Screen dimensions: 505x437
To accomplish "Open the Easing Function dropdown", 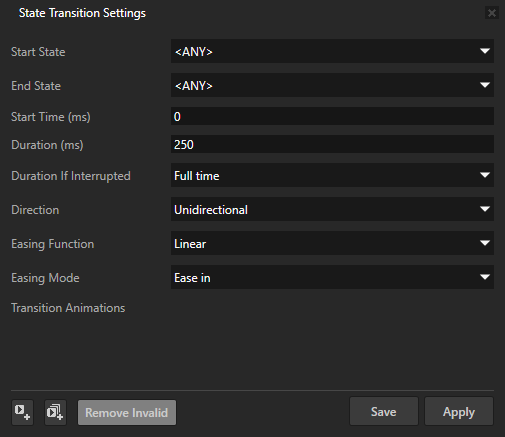I will point(332,243).
